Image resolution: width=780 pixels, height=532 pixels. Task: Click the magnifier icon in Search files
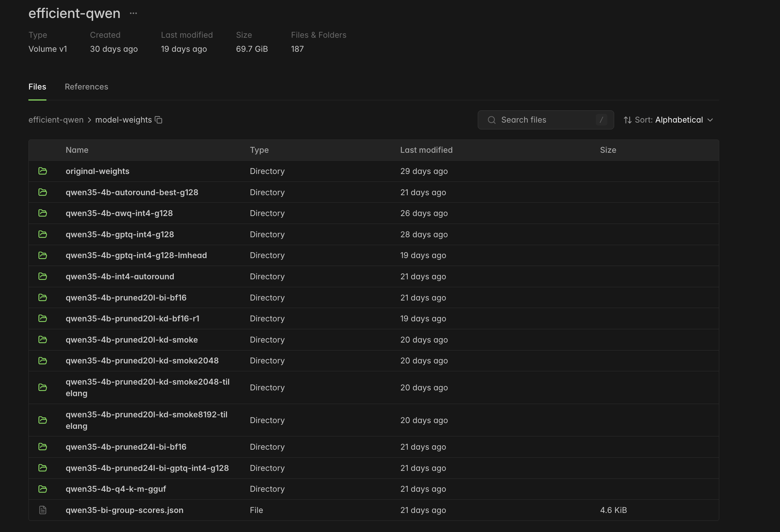tap(492, 120)
